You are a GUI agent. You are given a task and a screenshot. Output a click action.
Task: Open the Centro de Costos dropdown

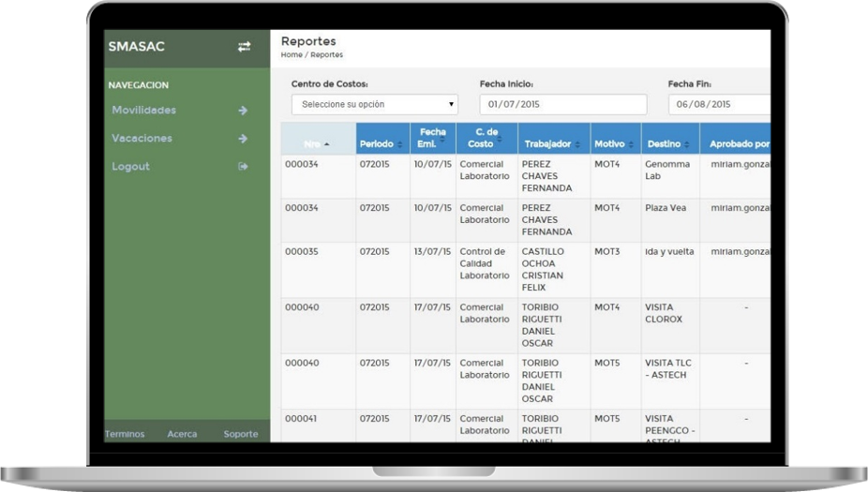(x=374, y=104)
